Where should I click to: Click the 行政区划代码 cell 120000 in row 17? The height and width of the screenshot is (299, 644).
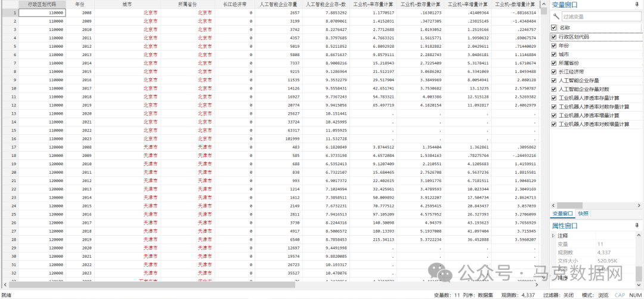[42, 147]
